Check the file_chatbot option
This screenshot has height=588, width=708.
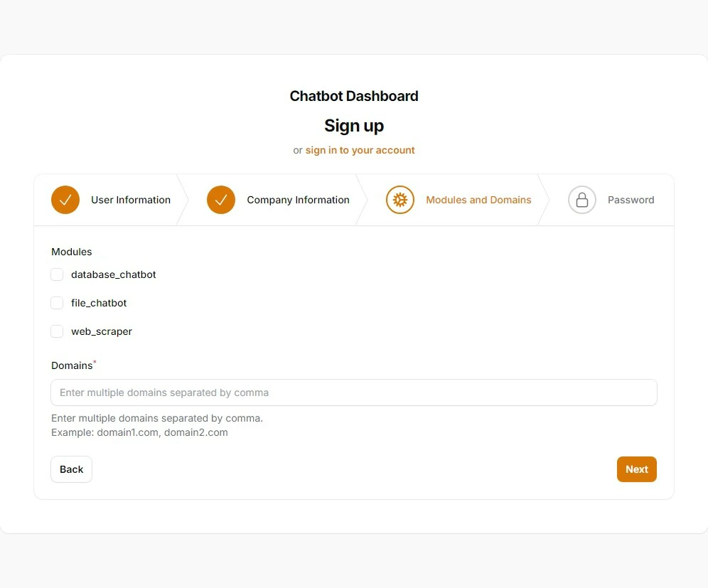[x=57, y=303]
